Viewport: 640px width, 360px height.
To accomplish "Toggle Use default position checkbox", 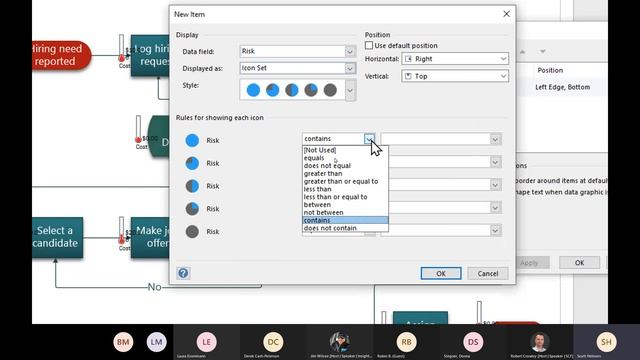I will (369, 45).
